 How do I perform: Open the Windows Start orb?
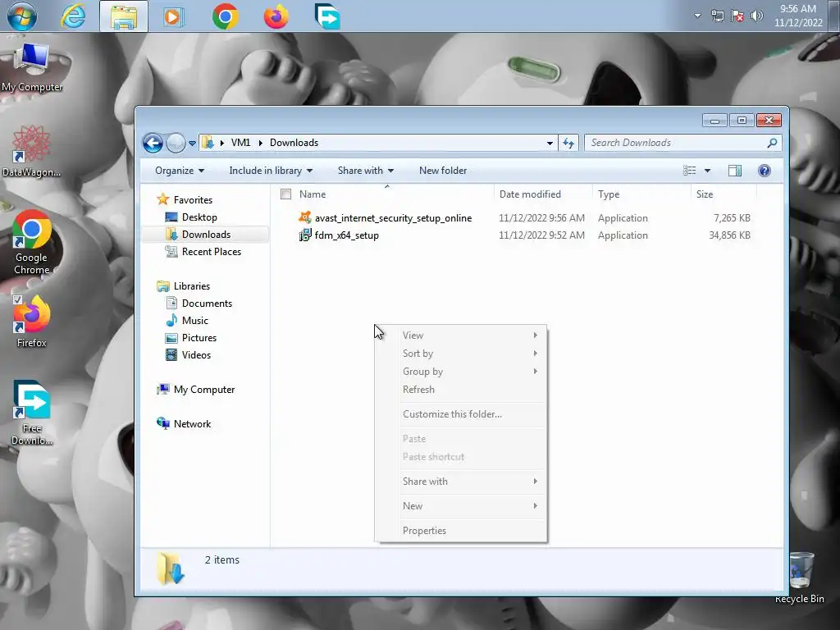pos(22,16)
